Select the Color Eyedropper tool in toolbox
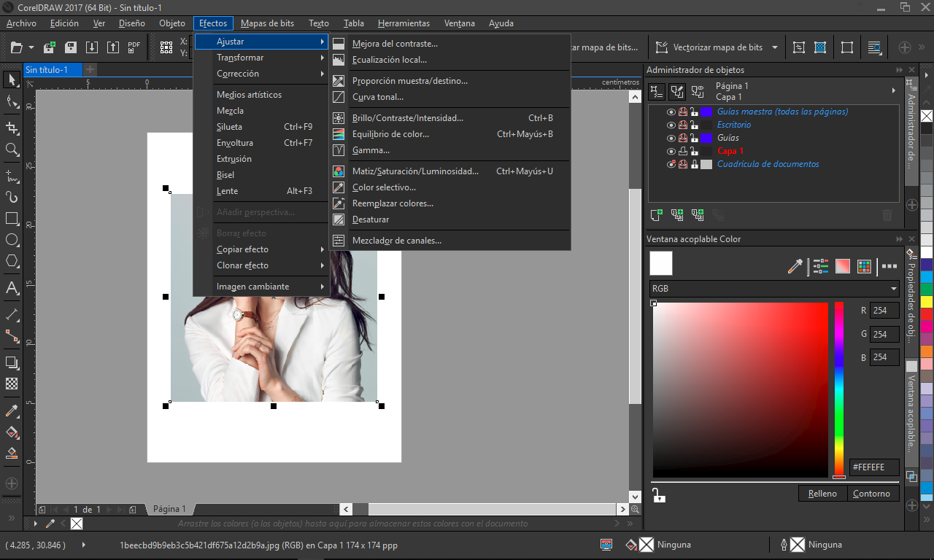Screen dimensions: 934x560 pyautogui.click(x=12, y=411)
